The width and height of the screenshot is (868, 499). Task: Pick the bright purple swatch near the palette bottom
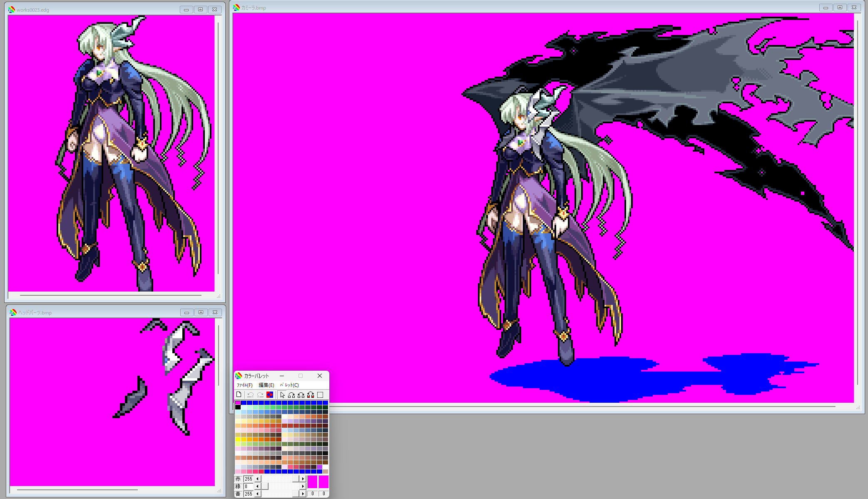coord(319,467)
